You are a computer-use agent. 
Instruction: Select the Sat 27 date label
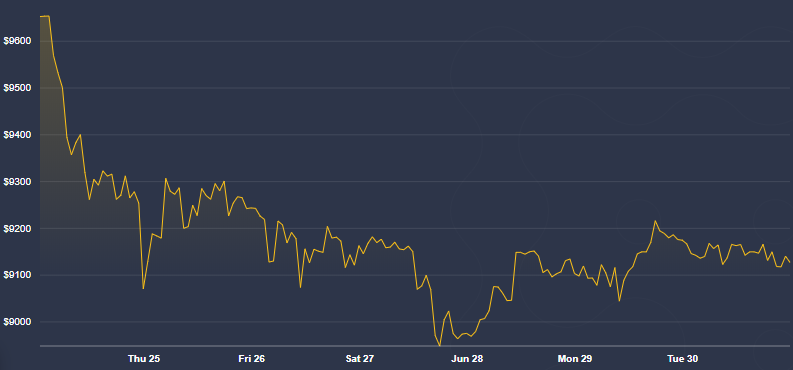(x=360, y=359)
